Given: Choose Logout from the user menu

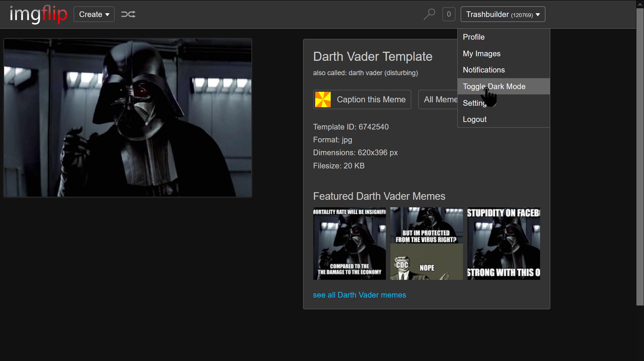Looking at the screenshot, I should click(503, 119).
